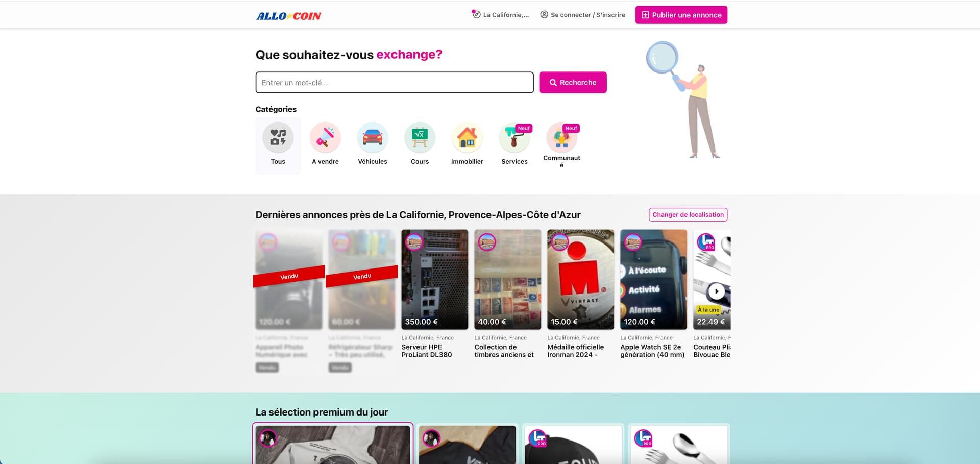The image size is (980, 464).
Task: Play the Couteau listing video
Action: (x=716, y=291)
